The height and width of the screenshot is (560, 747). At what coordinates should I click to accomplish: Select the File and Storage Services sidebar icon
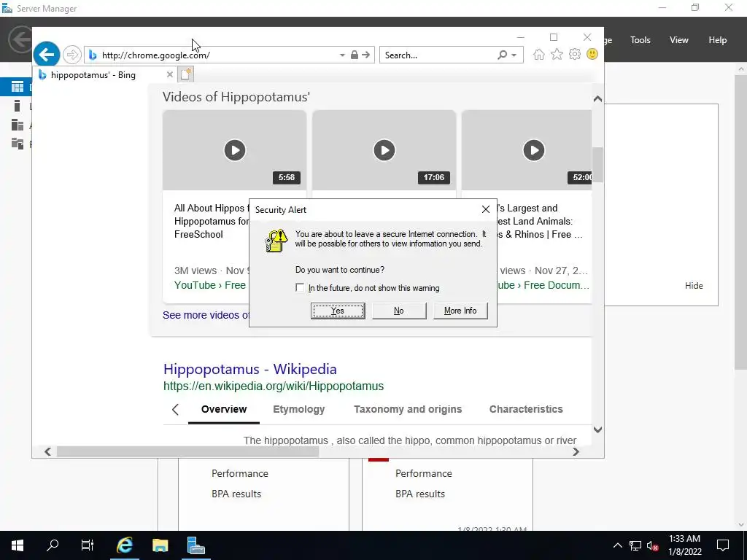18,144
